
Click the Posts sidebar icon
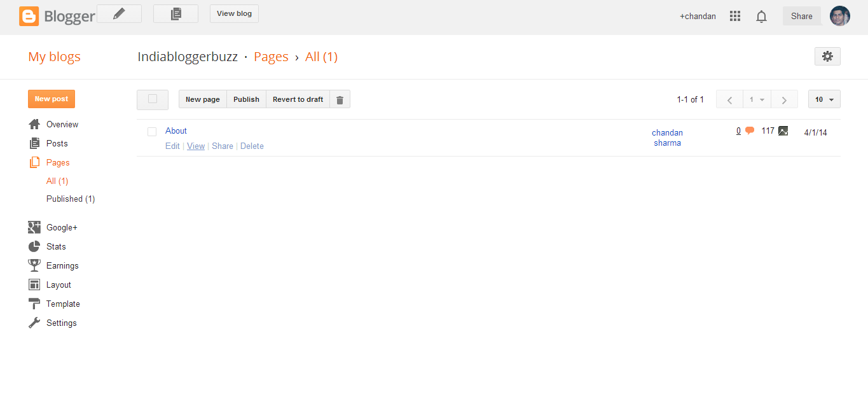tap(34, 143)
